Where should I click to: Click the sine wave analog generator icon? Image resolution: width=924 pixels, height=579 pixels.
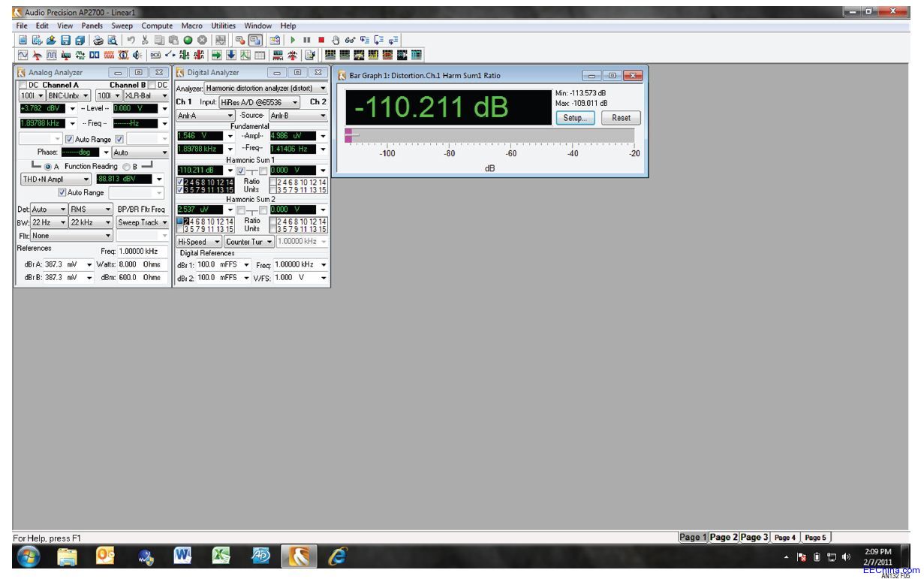tap(23, 55)
